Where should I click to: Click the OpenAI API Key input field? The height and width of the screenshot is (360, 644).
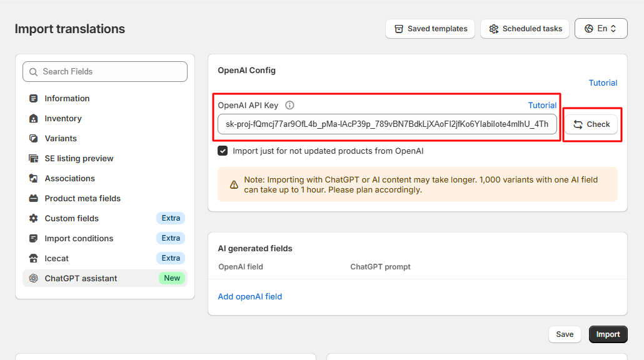(x=387, y=124)
